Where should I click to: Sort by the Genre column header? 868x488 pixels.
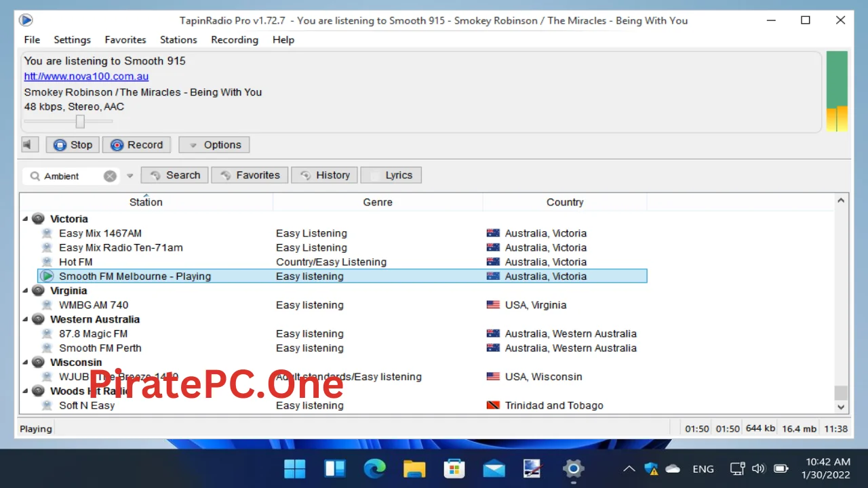378,202
